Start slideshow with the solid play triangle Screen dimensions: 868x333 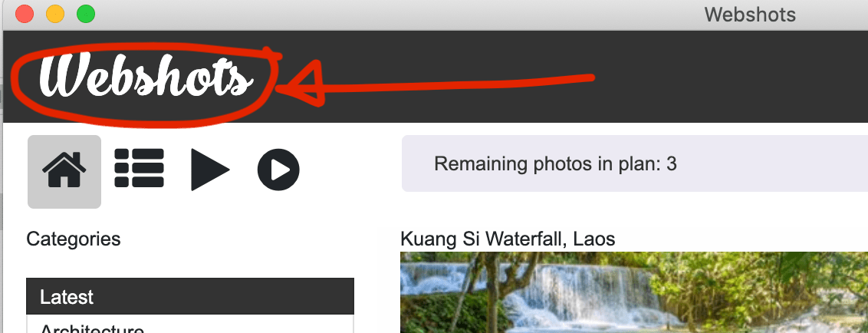[x=210, y=170]
